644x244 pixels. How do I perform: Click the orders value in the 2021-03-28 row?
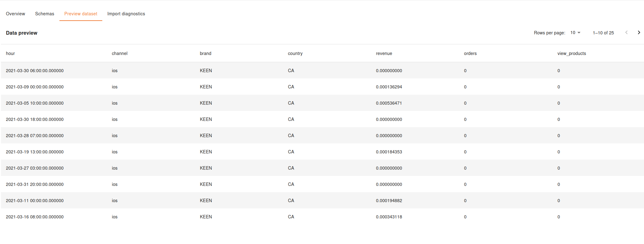pyautogui.click(x=465, y=136)
